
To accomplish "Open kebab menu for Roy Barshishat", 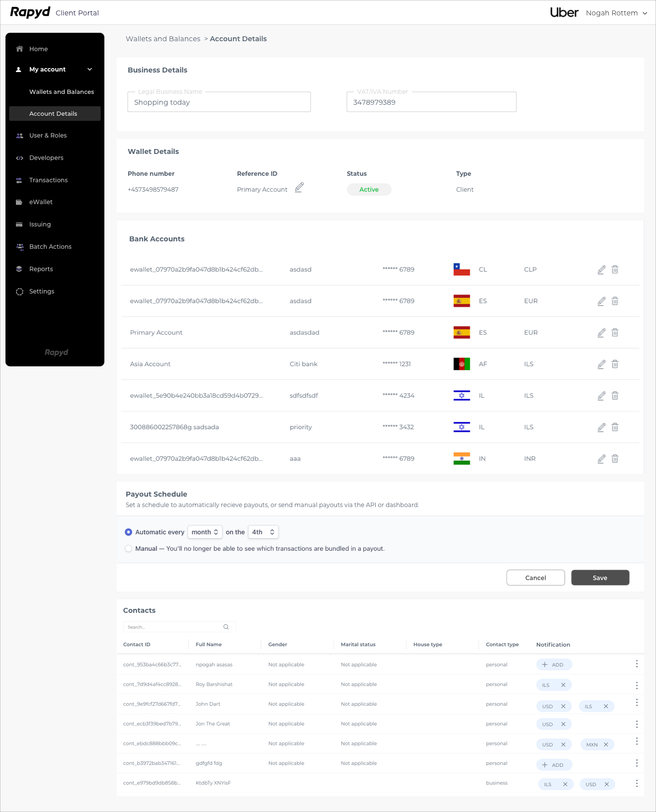I will [637, 685].
